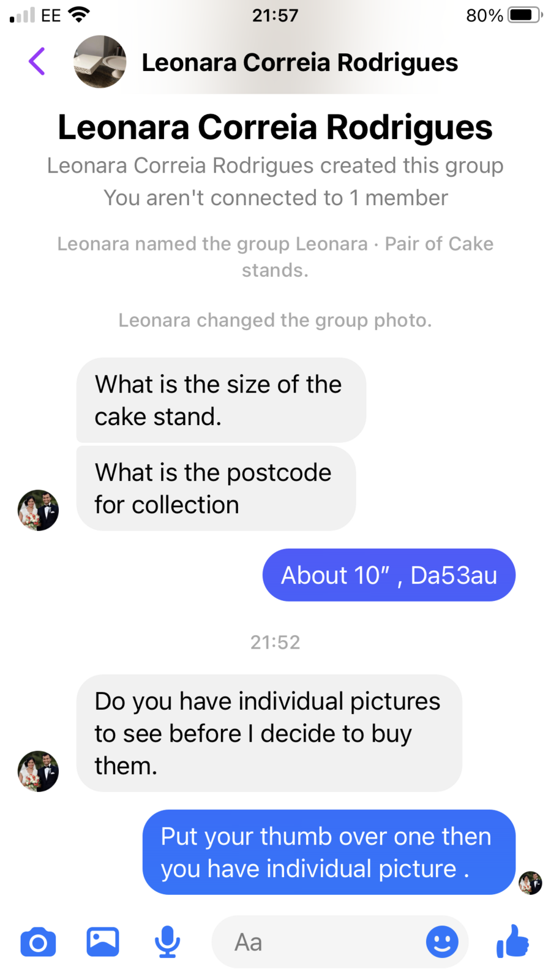
Task: Tap "Put your thumb over one" message
Action: click(x=329, y=853)
